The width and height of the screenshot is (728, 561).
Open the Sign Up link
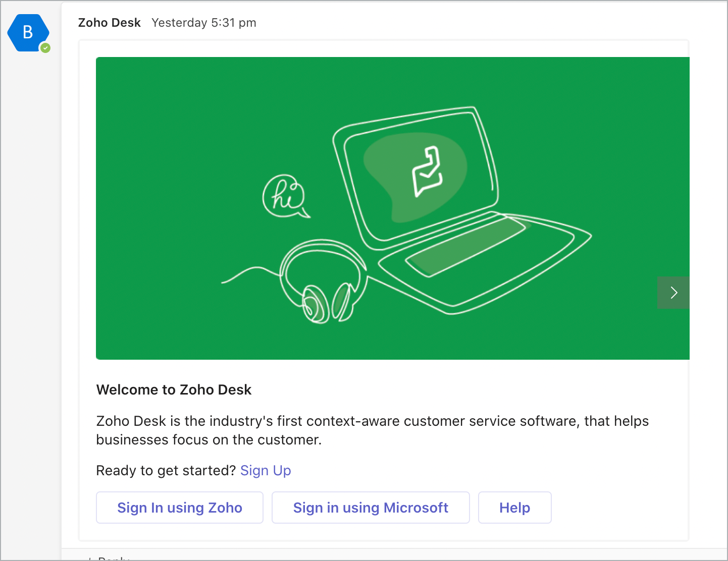pyautogui.click(x=266, y=470)
